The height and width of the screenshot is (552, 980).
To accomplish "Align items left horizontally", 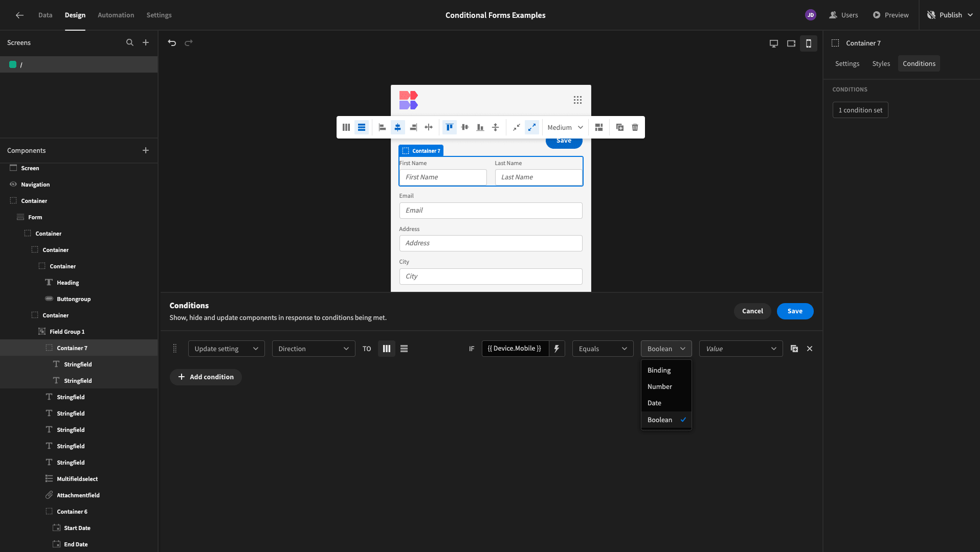I will coord(382,127).
